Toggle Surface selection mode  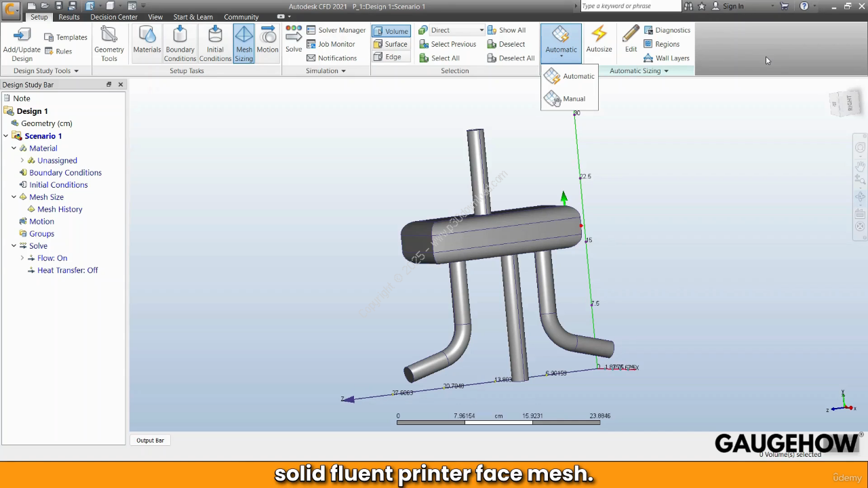click(x=391, y=44)
